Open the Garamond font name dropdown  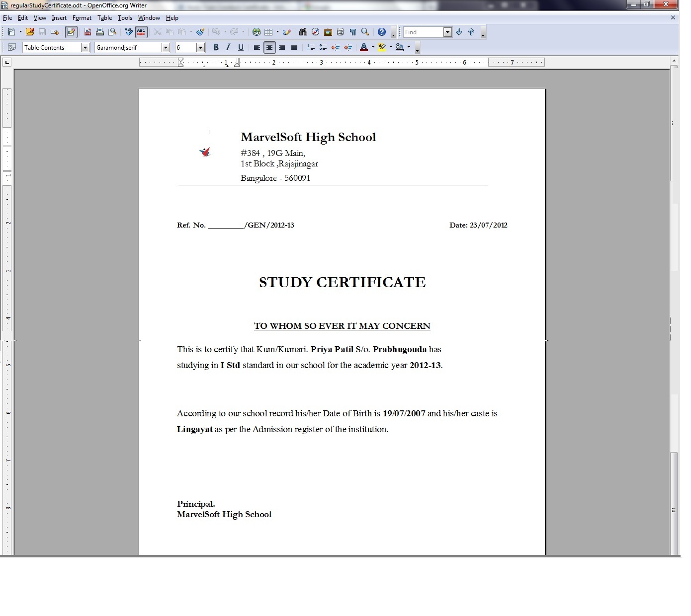pos(166,48)
